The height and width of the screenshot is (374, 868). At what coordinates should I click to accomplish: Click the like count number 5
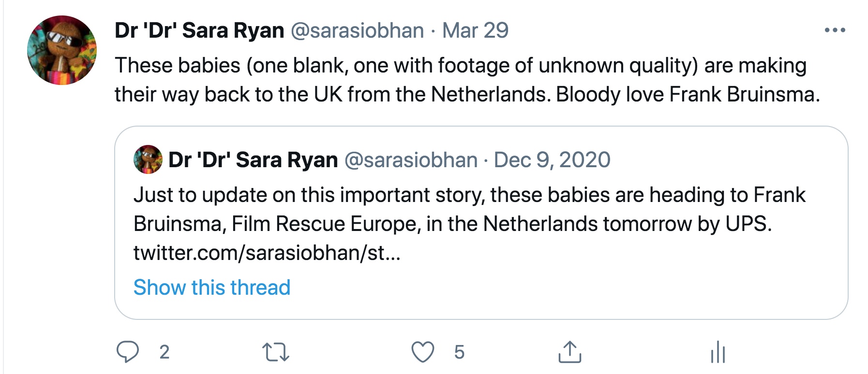pyautogui.click(x=459, y=352)
